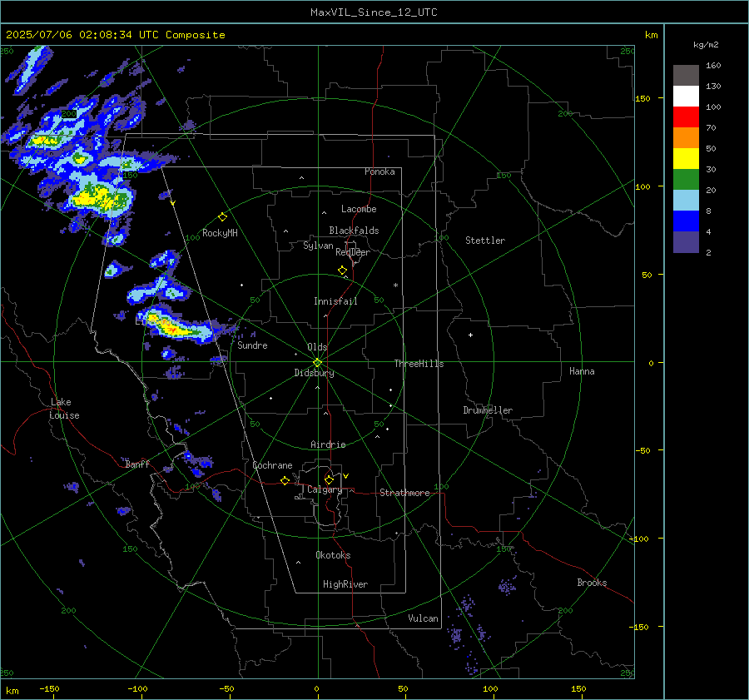Click the Banff city label
Image resolution: width=749 pixels, height=700 pixels.
tap(137, 464)
